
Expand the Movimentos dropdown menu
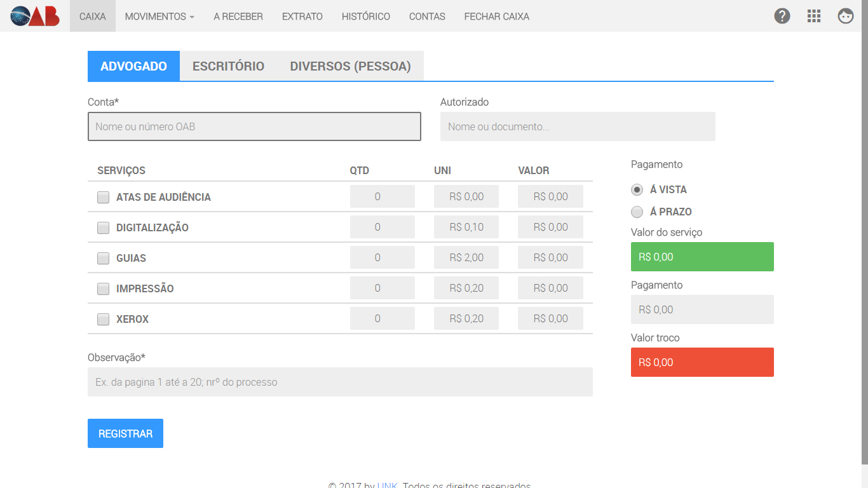coord(159,17)
